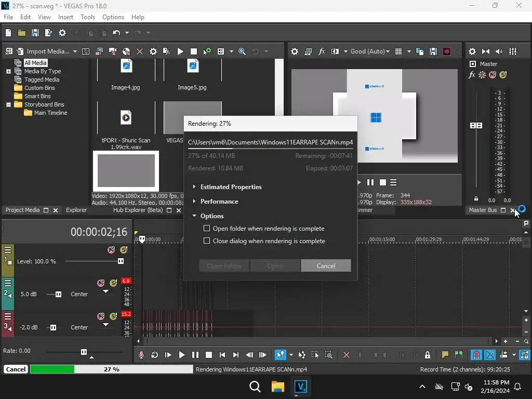532x399 pixels.
Task: Save a snapshot to file from the preview
Action: (433, 51)
